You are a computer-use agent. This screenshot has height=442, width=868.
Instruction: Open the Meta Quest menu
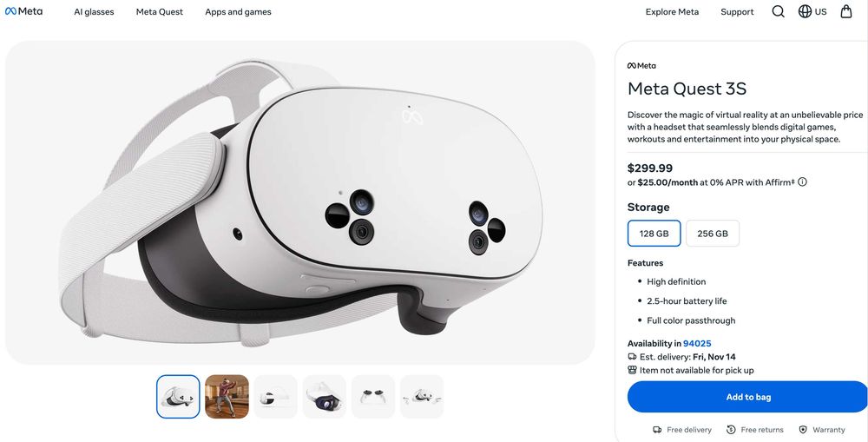coord(160,12)
